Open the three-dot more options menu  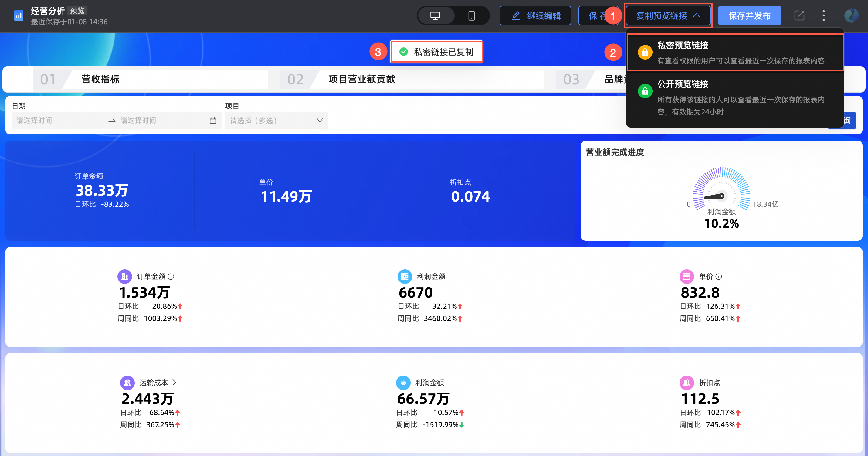pos(823,15)
